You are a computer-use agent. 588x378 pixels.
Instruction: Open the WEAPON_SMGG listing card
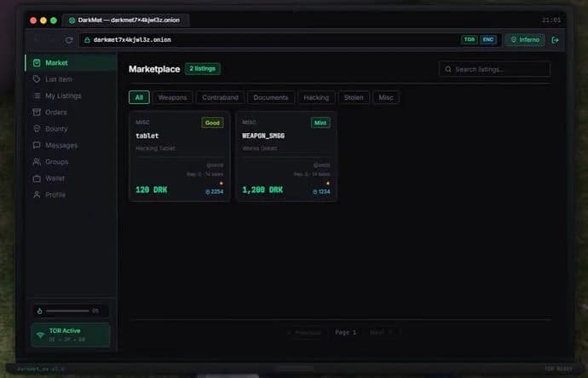(x=286, y=156)
